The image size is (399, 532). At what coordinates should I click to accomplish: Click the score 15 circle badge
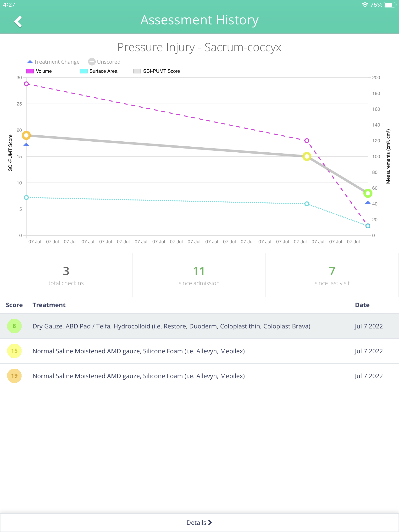[x=14, y=351]
